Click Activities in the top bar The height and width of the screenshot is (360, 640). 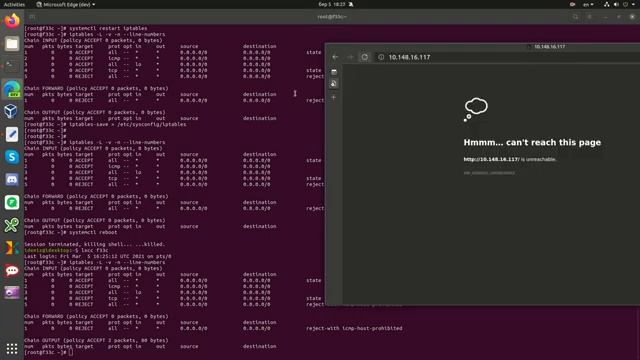point(14,4)
